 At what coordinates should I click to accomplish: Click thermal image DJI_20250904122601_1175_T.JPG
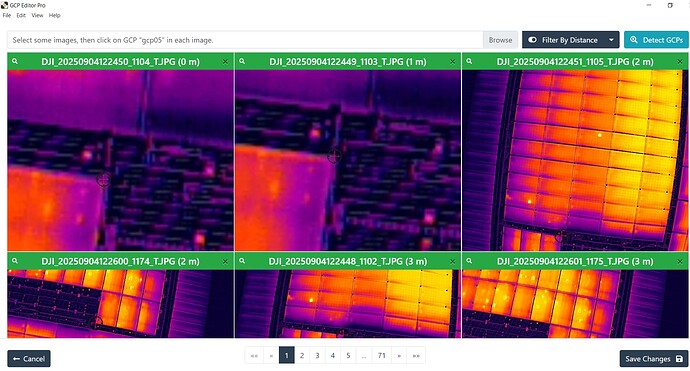click(575, 304)
